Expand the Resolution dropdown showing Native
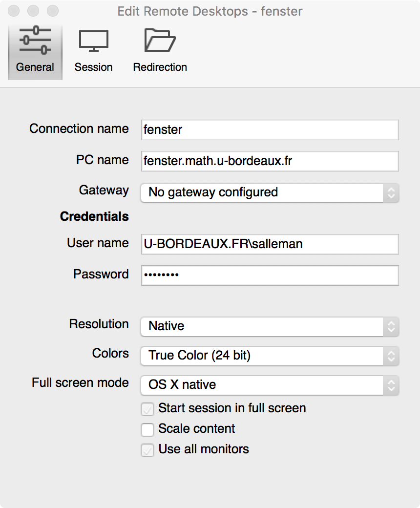 (270, 327)
